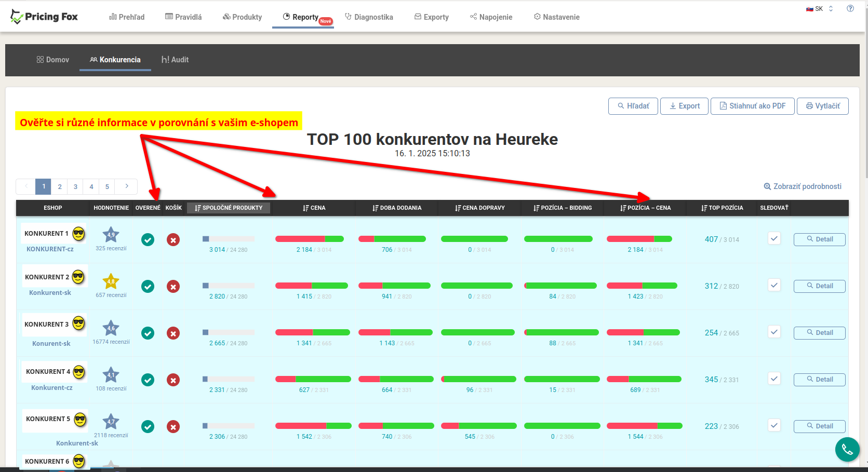
Task: Click the Vytlačiť print button
Action: pos(822,106)
